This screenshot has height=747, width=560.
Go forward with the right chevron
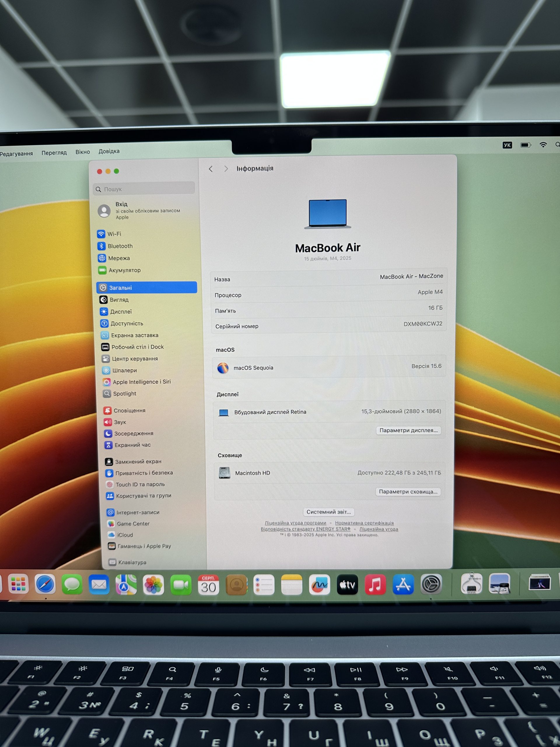pyautogui.click(x=226, y=169)
